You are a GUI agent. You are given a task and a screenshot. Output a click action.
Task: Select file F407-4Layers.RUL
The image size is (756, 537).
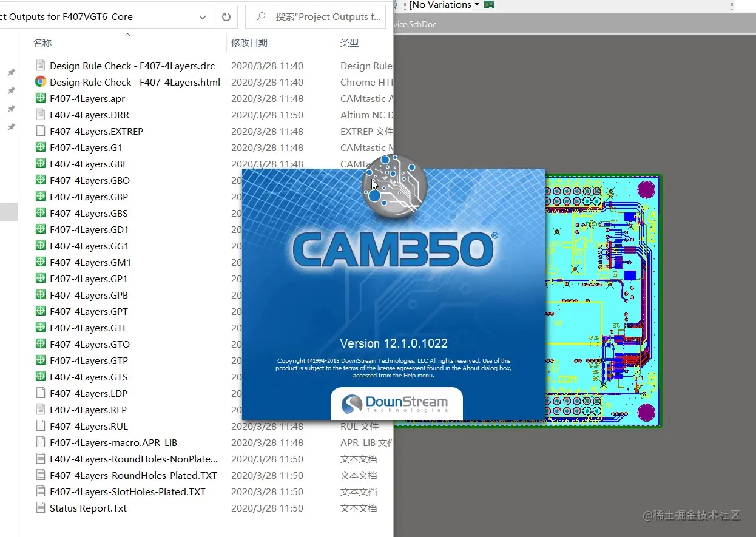coord(89,426)
